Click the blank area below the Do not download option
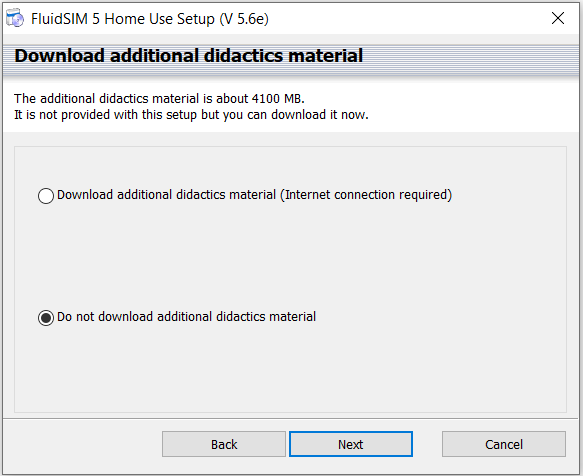The height and width of the screenshot is (476, 583). pyautogui.click(x=290, y=368)
